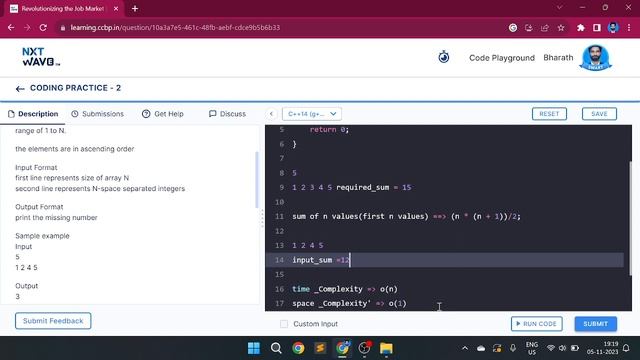Click the NXT Wave logo

point(41,57)
